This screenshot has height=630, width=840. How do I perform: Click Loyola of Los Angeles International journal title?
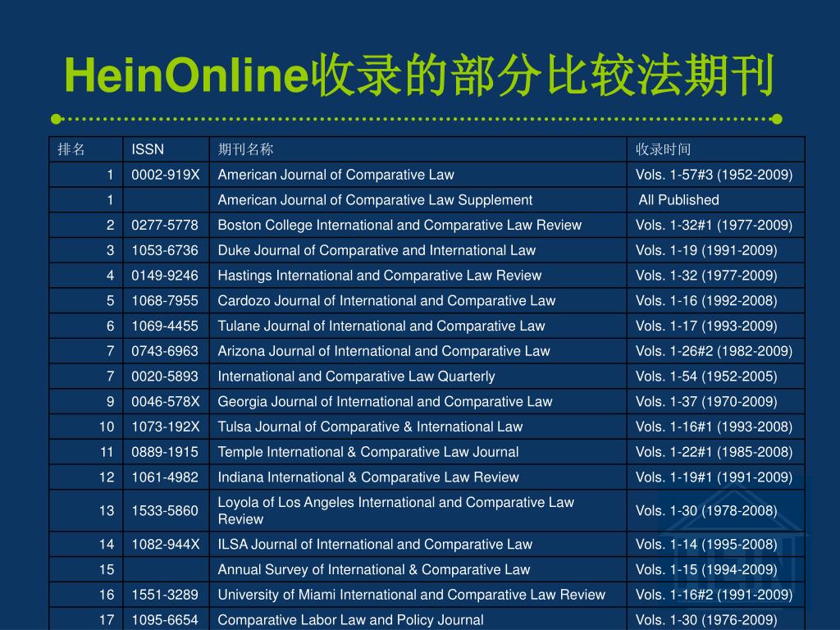[x=396, y=510]
